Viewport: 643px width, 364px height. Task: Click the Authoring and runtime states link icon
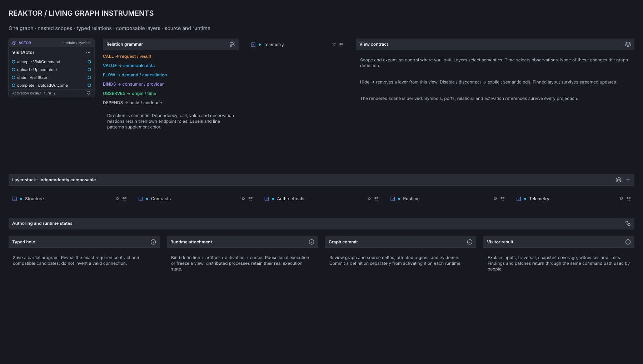point(628,223)
